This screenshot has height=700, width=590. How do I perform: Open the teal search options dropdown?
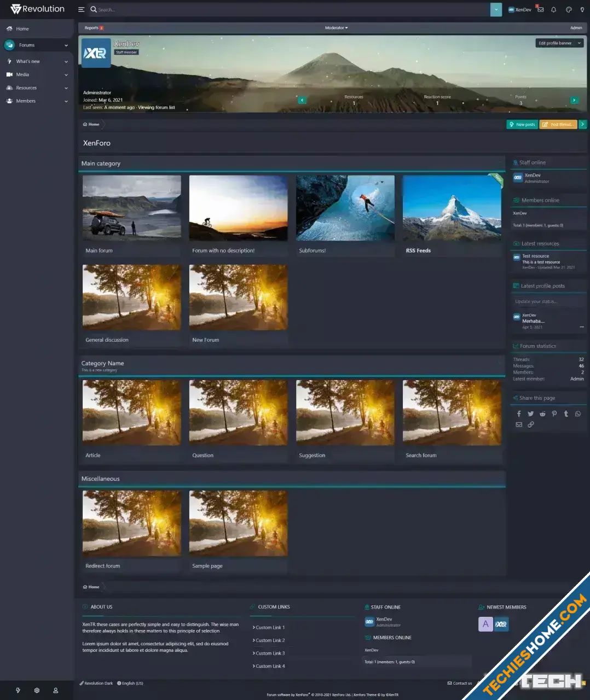(496, 9)
